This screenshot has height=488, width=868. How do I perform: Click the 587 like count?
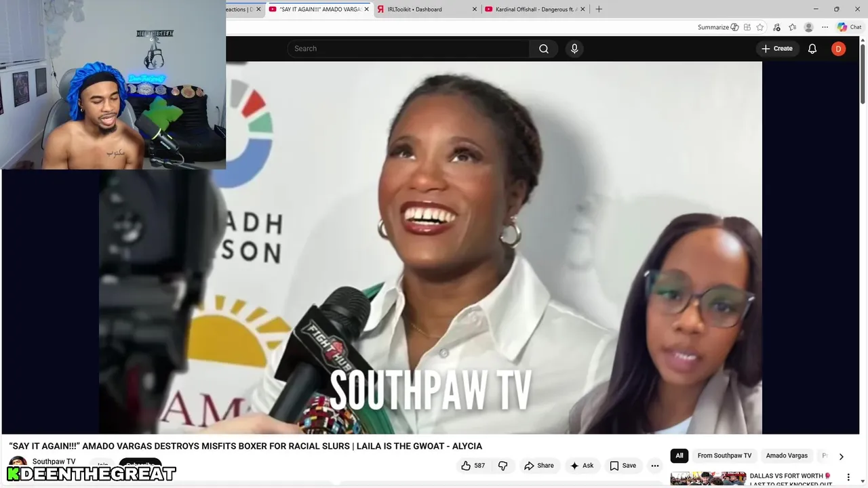pyautogui.click(x=479, y=466)
